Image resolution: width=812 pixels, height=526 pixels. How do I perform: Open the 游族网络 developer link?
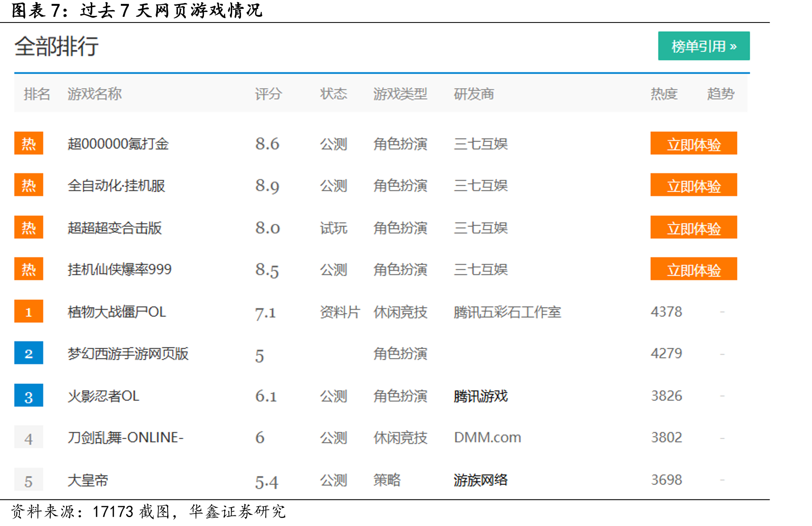tap(481, 480)
